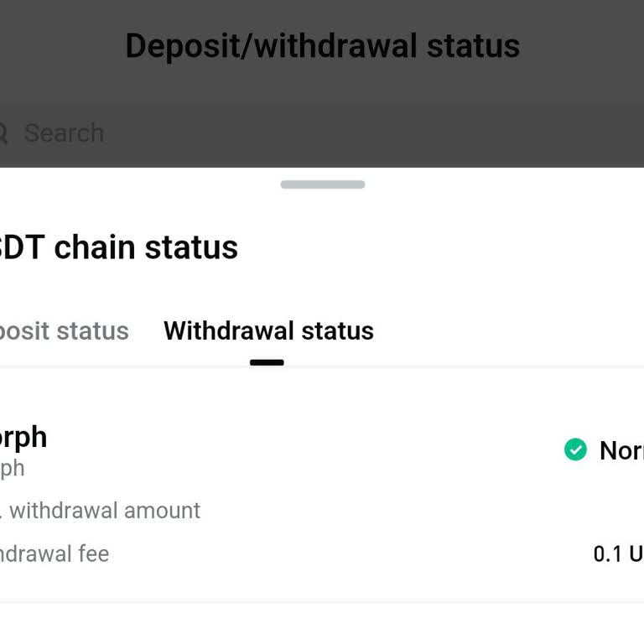Click the Normal status label
This screenshot has width=644, height=644.
coord(621,450)
